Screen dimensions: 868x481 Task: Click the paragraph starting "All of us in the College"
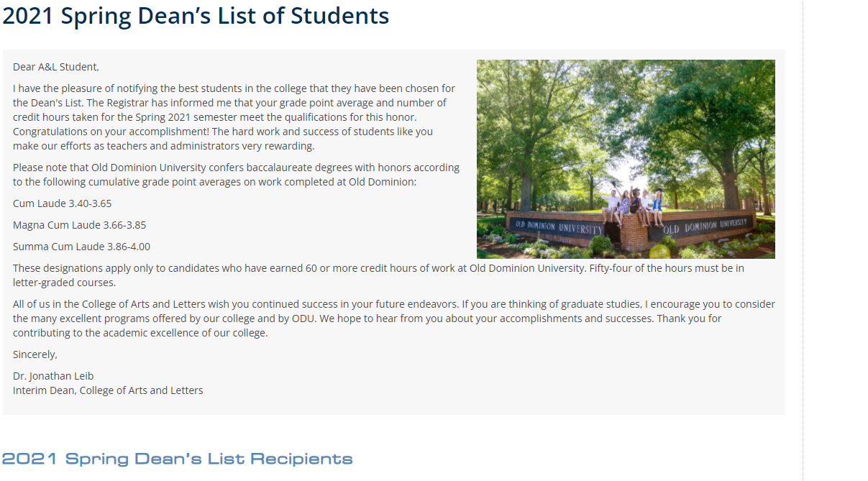(x=394, y=319)
